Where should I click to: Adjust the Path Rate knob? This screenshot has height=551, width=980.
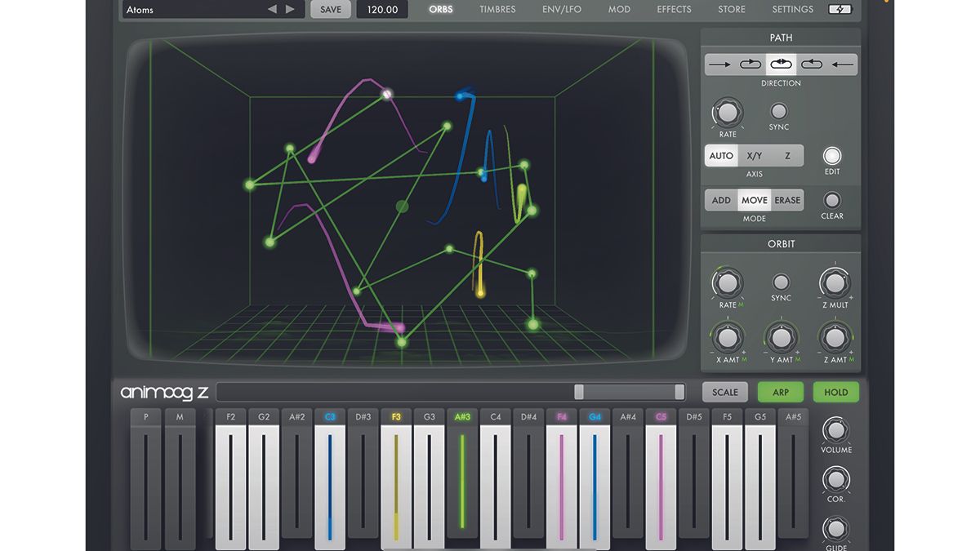(727, 113)
